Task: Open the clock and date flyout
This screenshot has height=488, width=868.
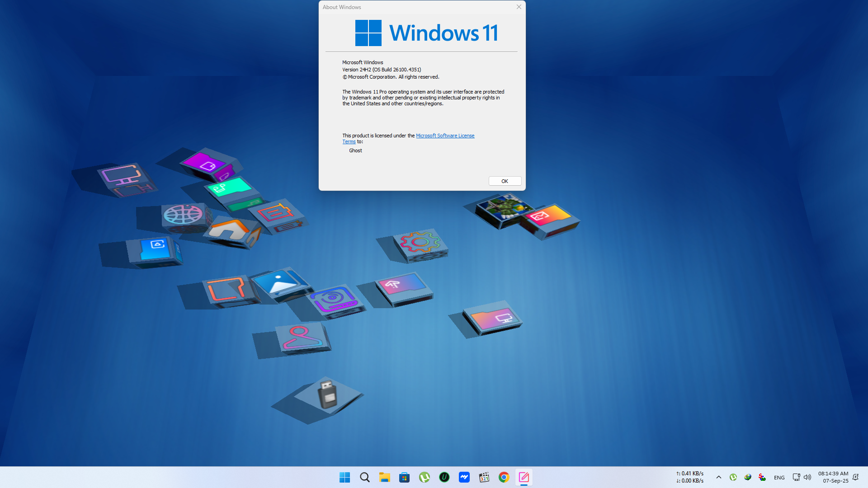Action: [834, 477]
